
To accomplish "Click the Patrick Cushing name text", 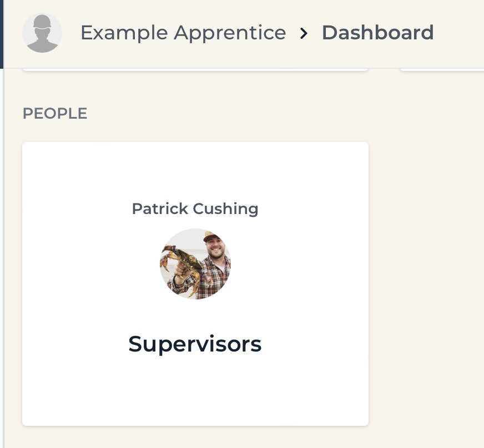I will (195, 208).
